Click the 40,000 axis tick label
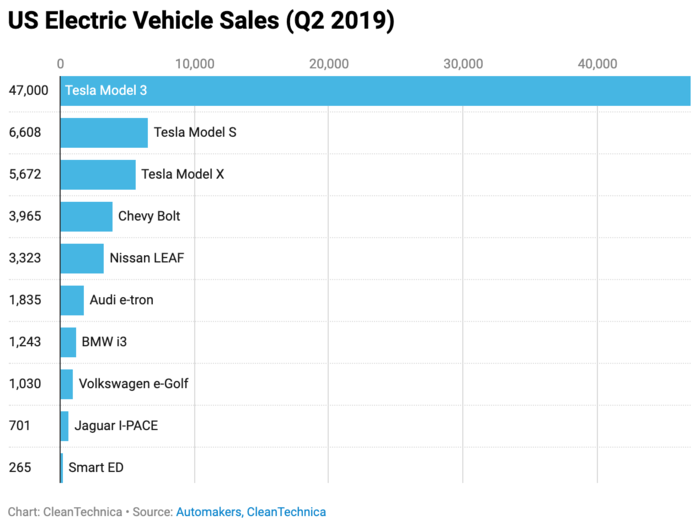Screen dimensions: 700x526 click(597, 64)
